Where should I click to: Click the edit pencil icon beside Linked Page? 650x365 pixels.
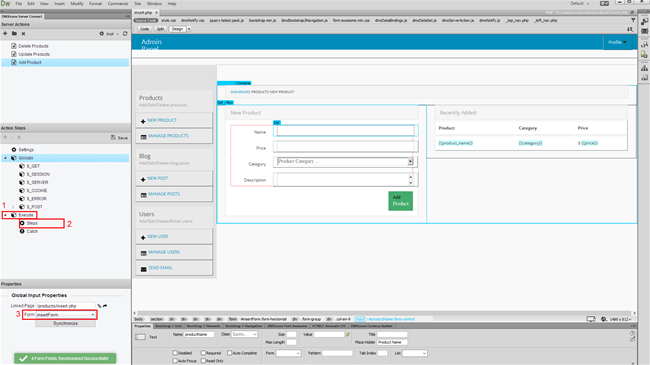(x=99, y=306)
